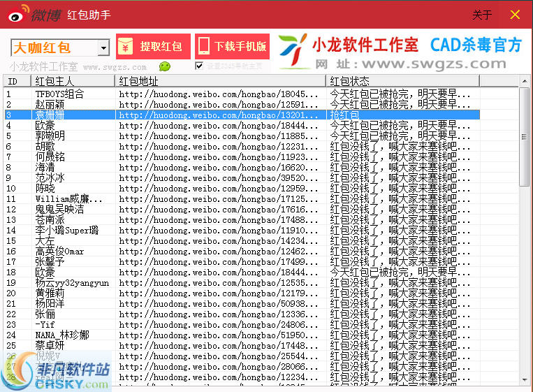The image size is (533, 392).
Task: Select the 赵丽颖 row
Action: coord(242,104)
